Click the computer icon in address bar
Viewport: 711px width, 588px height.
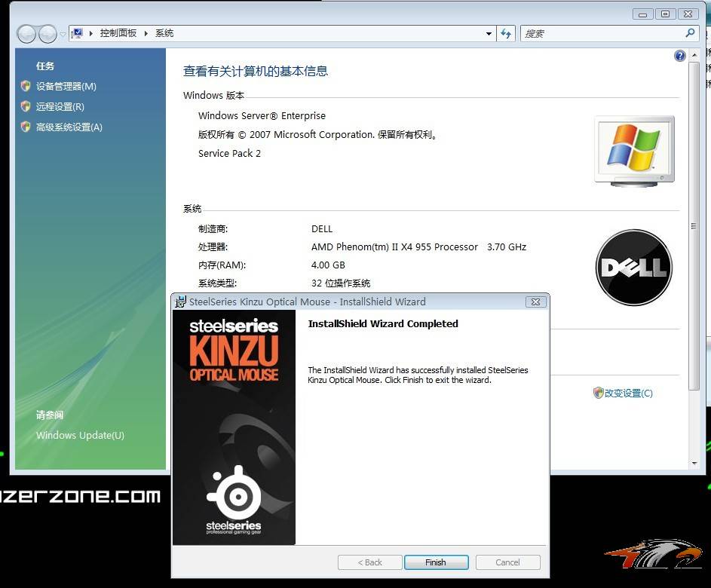click(x=77, y=33)
